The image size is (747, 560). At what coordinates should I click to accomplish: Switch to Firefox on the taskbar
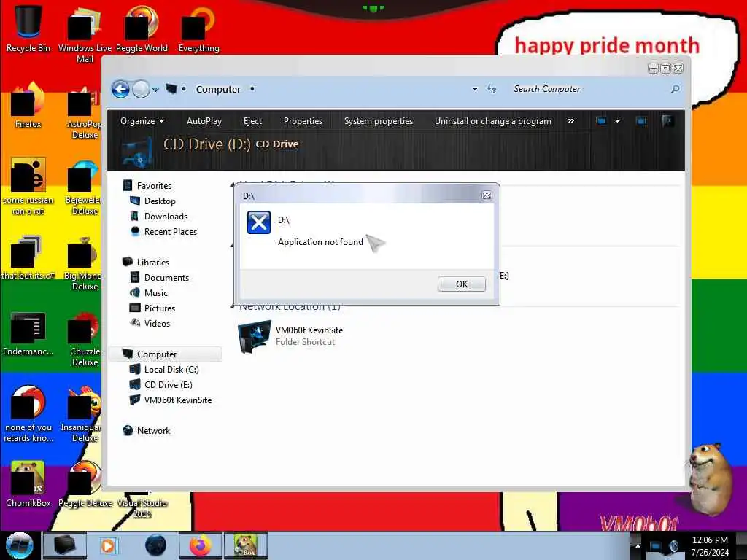[x=201, y=545]
